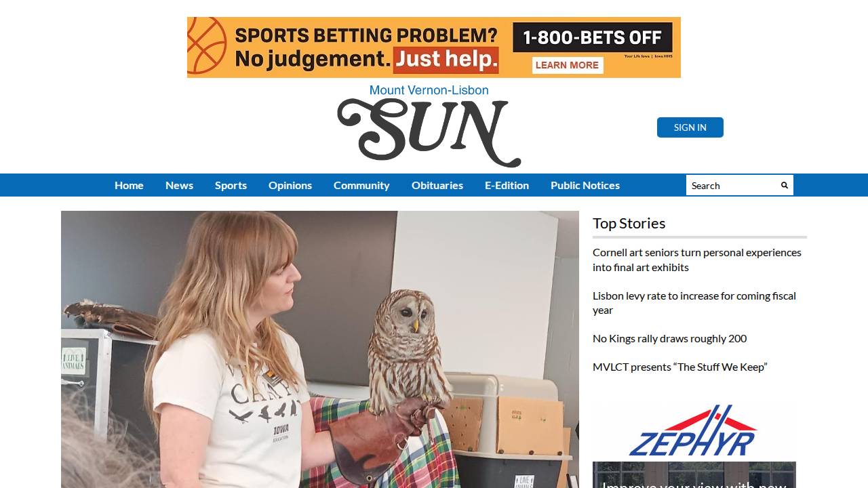Select the Opinions menu item
Viewport: 868px width, 488px height.
290,185
